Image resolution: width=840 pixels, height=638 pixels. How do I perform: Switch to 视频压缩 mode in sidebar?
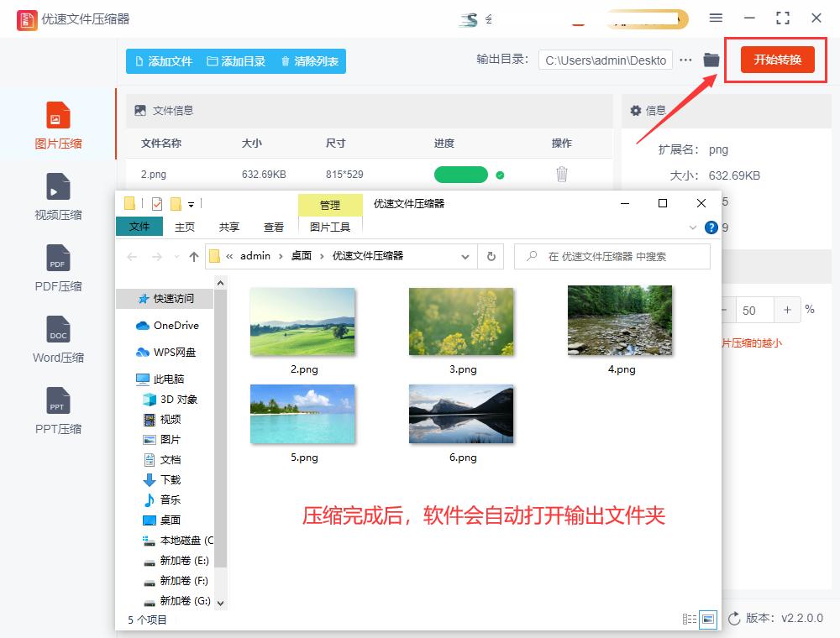[x=57, y=197]
